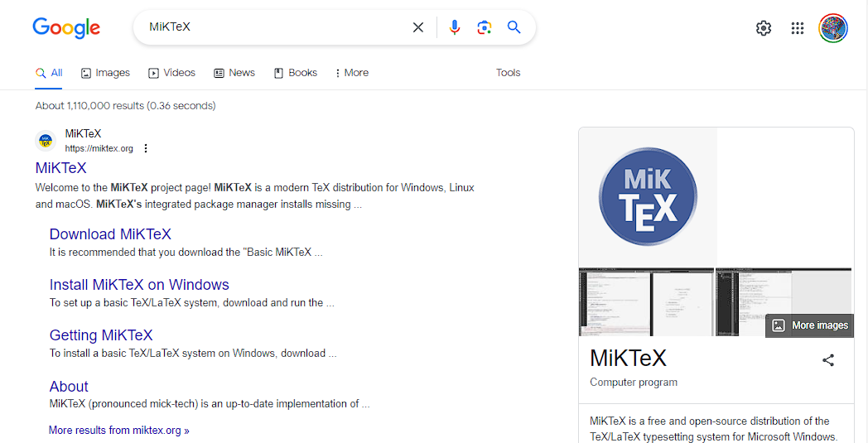The height and width of the screenshot is (443, 868).
Task: Click the https://miktex.org URL text
Action: 99,148
